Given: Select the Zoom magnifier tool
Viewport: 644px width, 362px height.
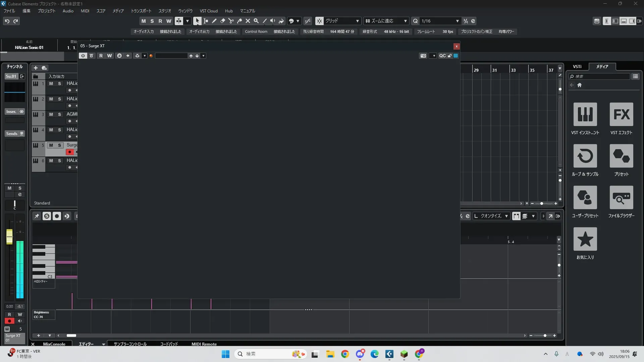Looking at the screenshot, I should (x=256, y=21).
